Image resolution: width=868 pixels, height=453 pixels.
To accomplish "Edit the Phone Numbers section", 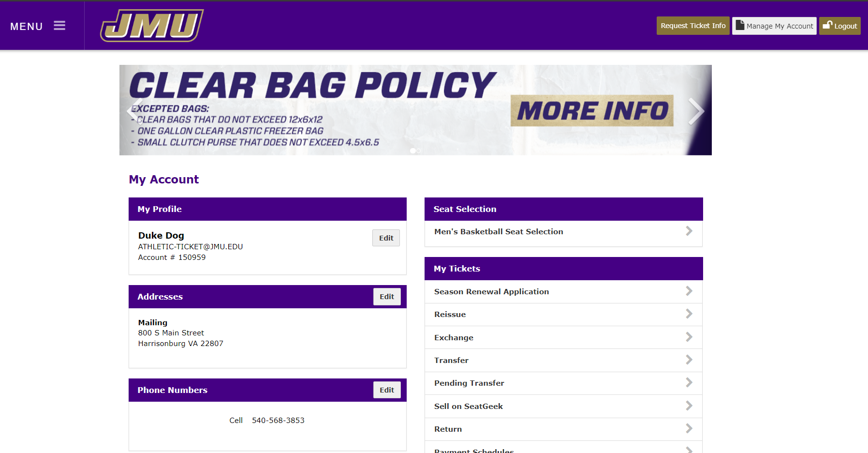I will [x=386, y=390].
